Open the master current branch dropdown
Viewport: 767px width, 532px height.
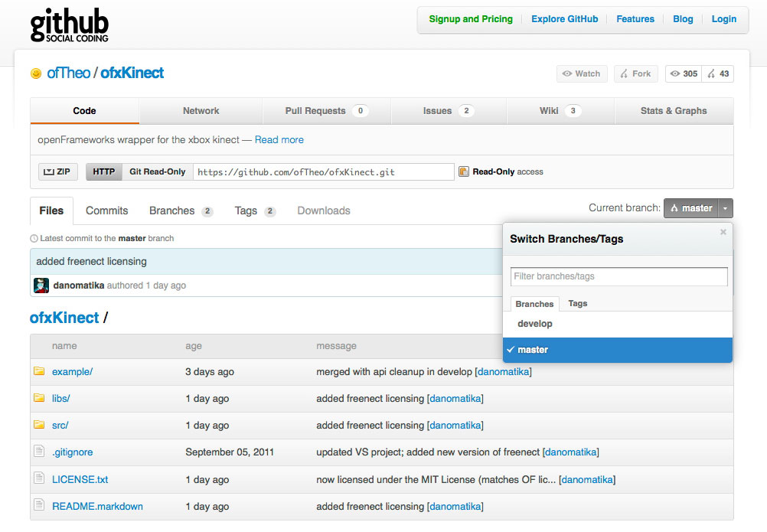pos(690,208)
